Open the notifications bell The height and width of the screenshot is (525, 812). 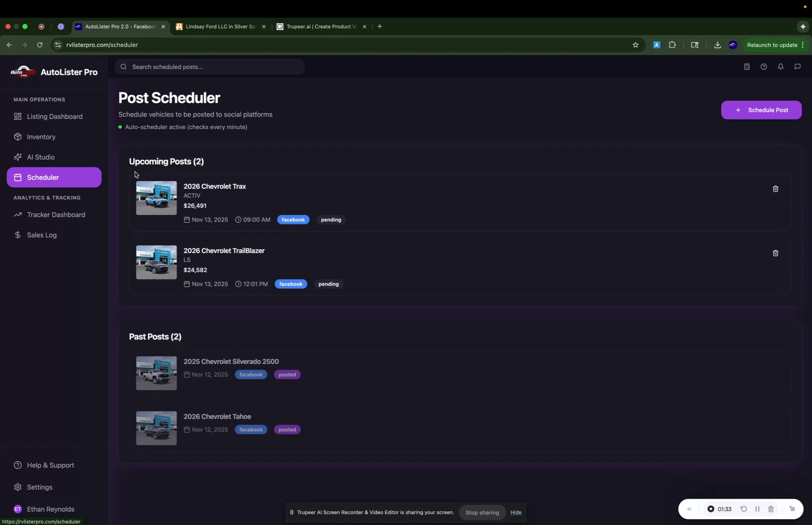tap(780, 67)
